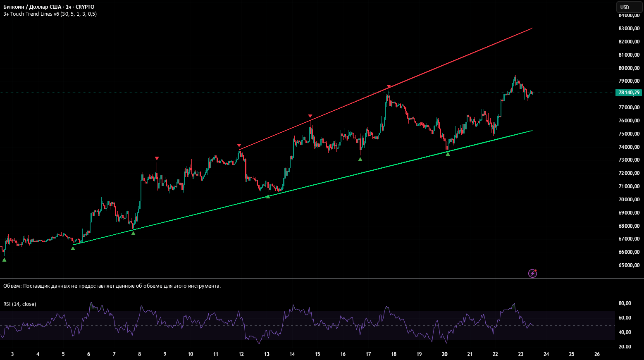Image resolution: width=644 pixels, height=360 pixels.
Task: Click the 68 000,00 price axis label
Action: click(629, 226)
